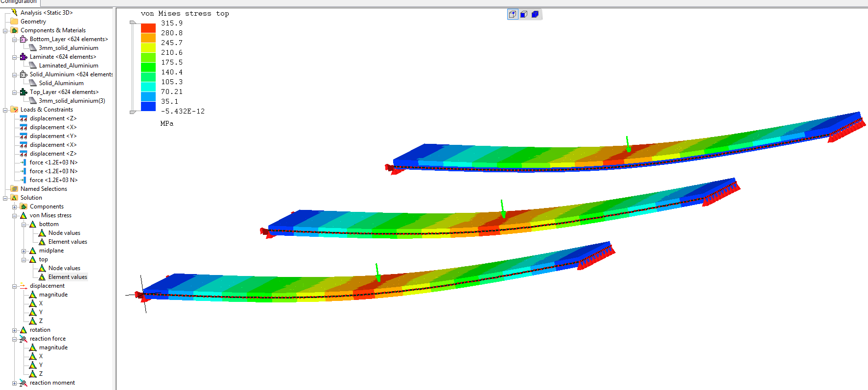Click the legend maximum value 315.9

(x=172, y=23)
